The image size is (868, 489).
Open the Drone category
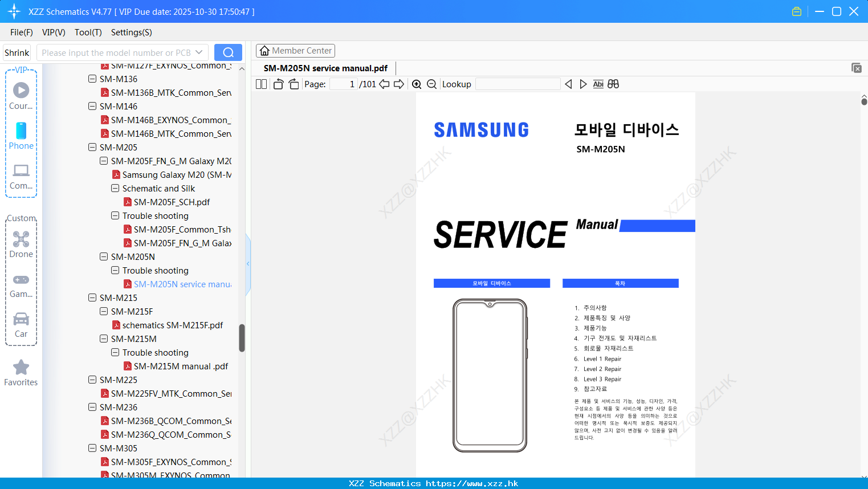point(21,244)
